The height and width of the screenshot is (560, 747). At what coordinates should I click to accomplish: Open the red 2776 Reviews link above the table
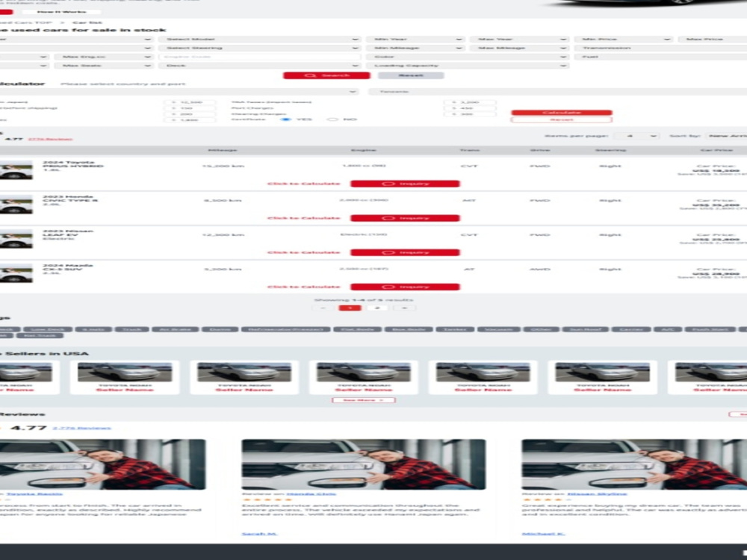tap(50, 139)
